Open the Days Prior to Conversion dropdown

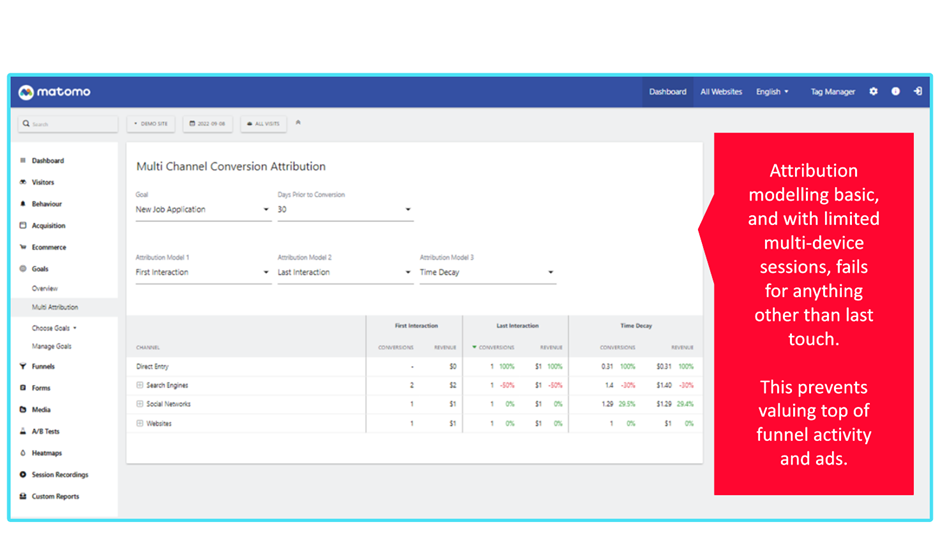(x=345, y=209)
